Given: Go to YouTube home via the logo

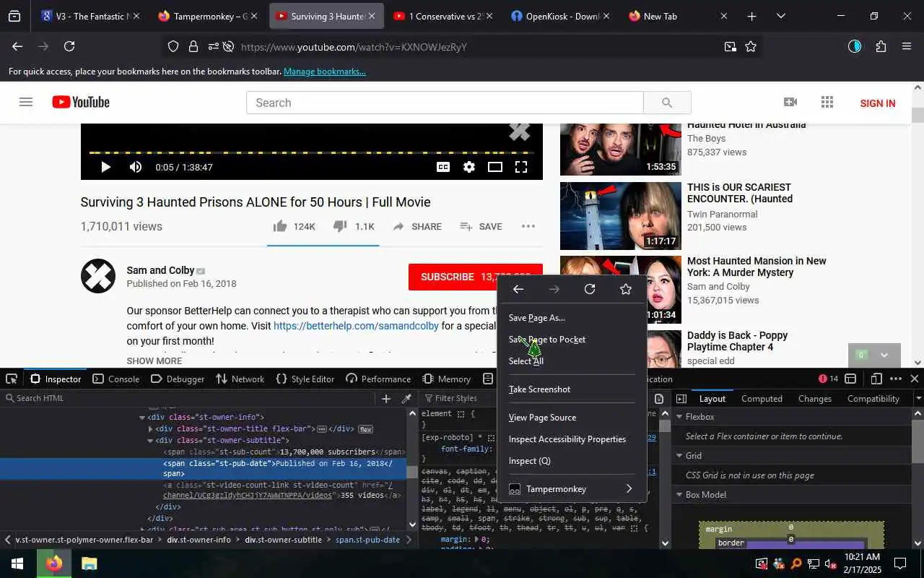Looking at the screenshot, I should [x=81, y=103].
